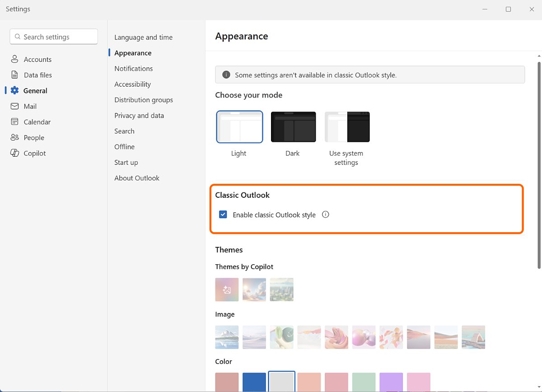Viewport: 542px width, 392px height.
Task: Go to Privacy and data section
Action: 139,116
